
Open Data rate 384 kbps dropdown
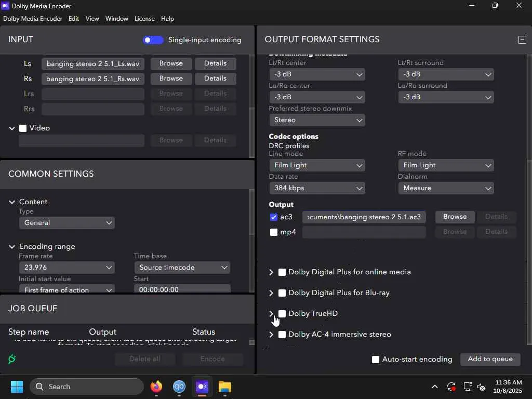317,188
